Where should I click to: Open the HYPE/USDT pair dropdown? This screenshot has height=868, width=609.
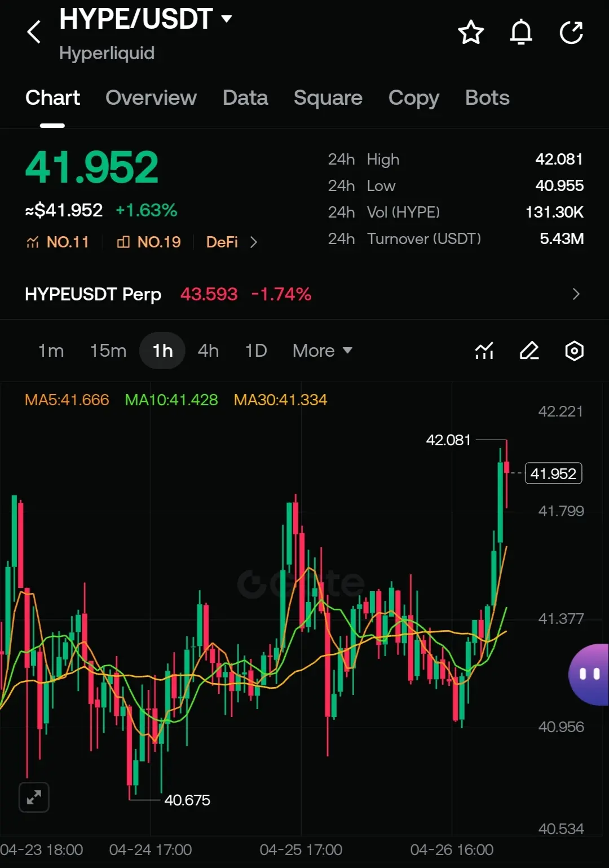(227, 19)
